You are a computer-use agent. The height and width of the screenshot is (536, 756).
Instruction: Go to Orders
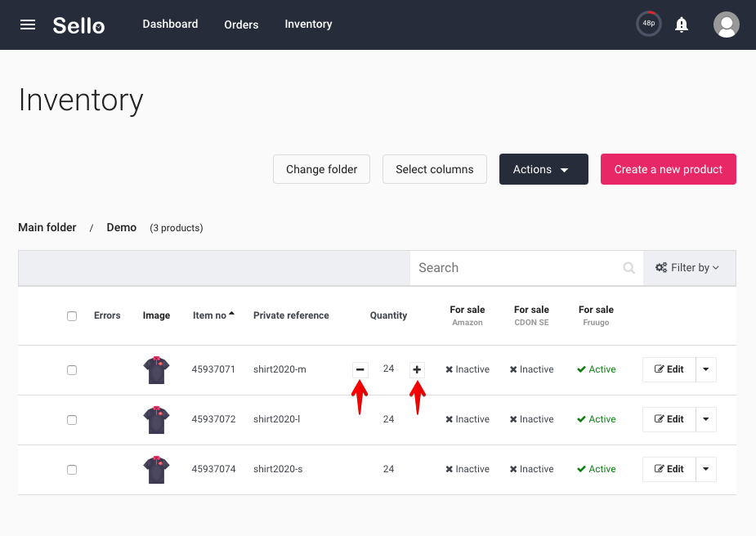pyautogui.click(x=241, y=25)
